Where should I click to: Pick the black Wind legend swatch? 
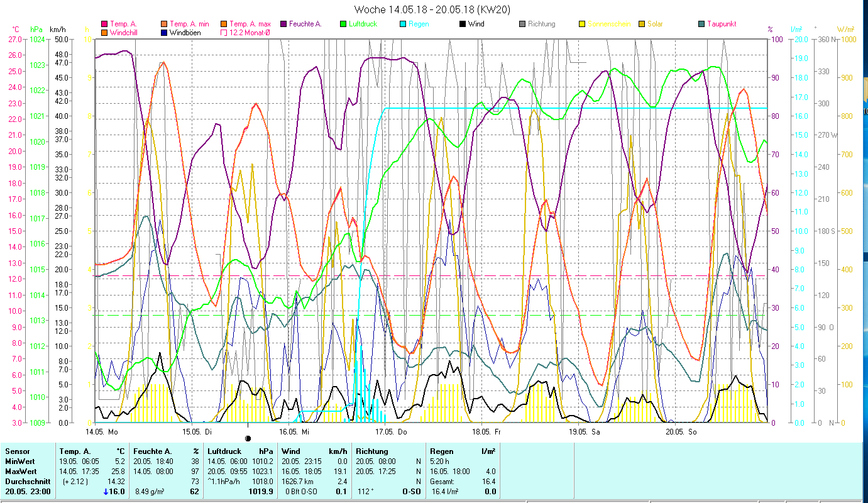(462, 24)
